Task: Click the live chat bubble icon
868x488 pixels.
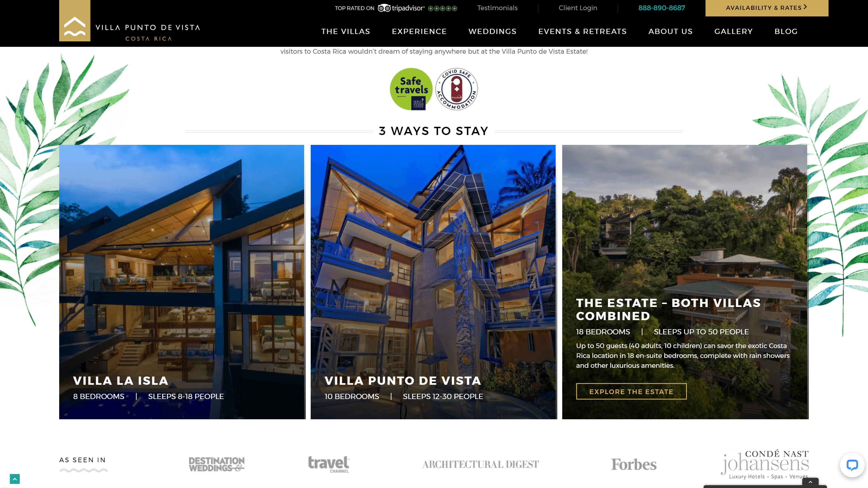Action: [852, 465]
